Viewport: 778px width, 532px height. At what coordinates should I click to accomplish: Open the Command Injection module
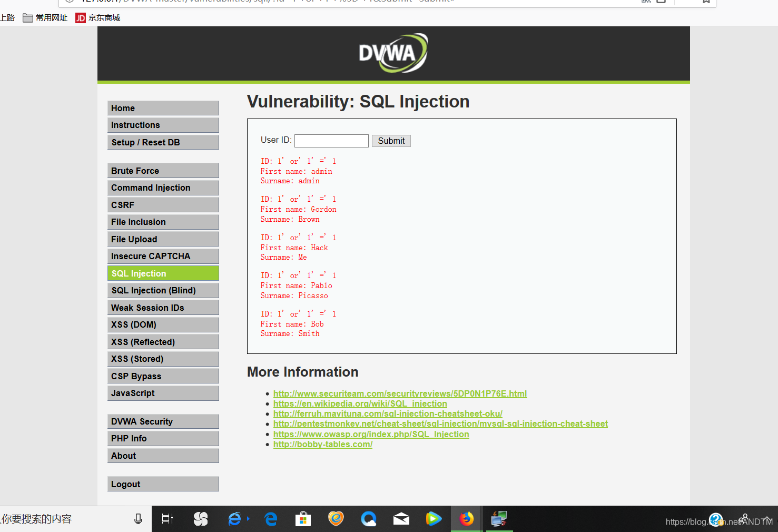(163, 188)
